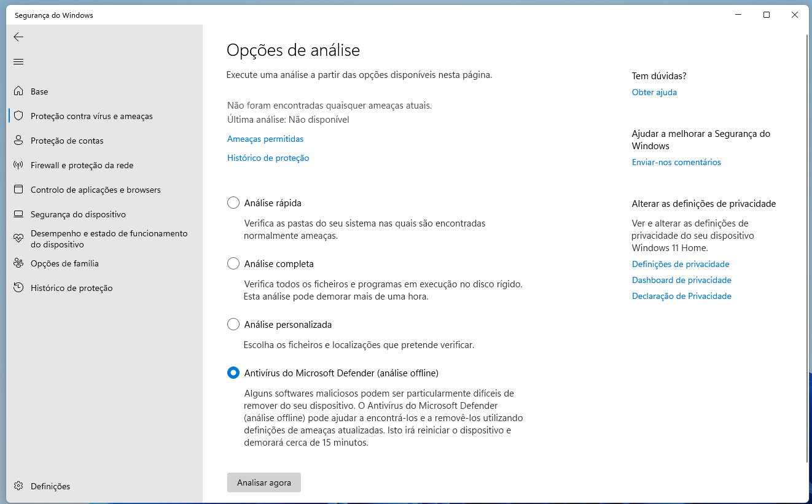Click the laptop icon for Segurança do dispositivo
812x504 pixels.
18,214
